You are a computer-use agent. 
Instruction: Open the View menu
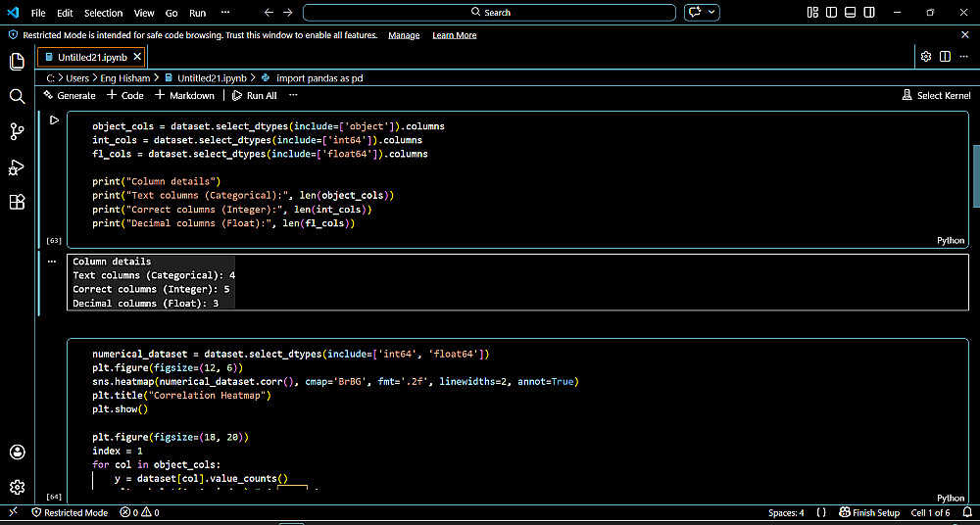(144, 13)
